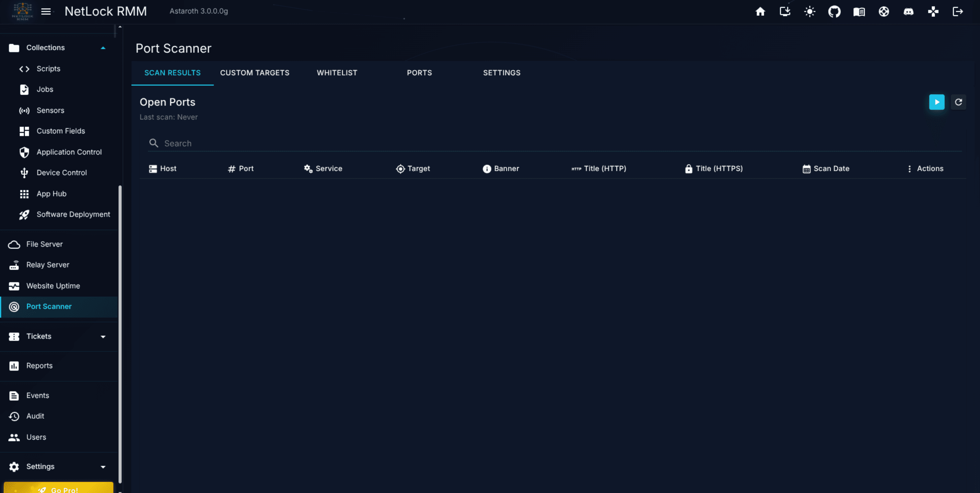This screenshot has width=980, height=493.
Task: Open Application Control in the sidebar
Action: click(x=59, y=152)
